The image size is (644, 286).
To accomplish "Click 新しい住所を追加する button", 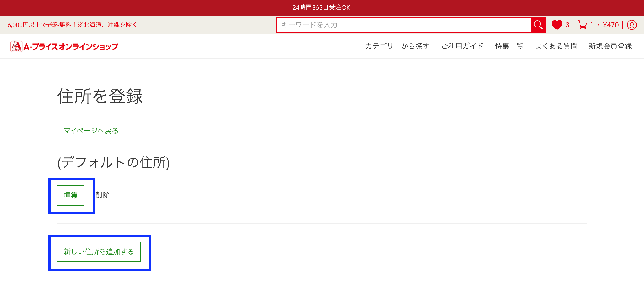I will (99, 252).
